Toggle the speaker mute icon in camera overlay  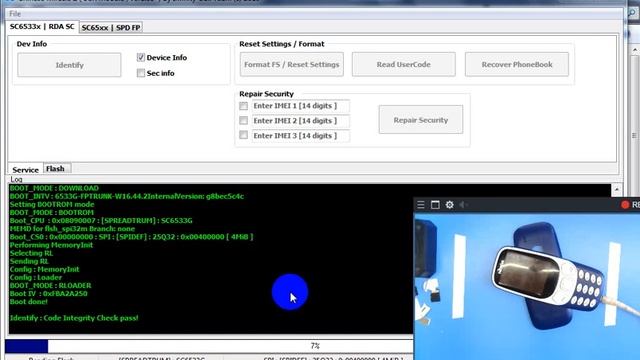(x=463, y=204)
